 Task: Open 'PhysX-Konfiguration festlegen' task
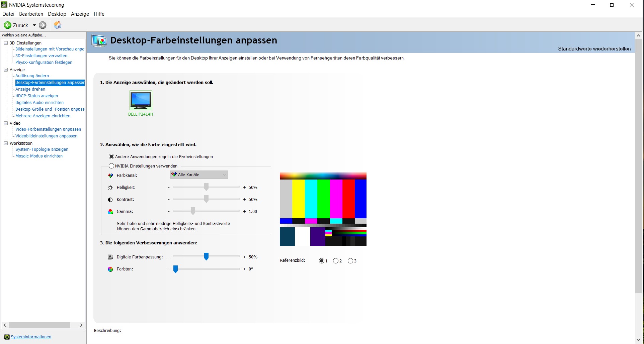click(44, 63)
